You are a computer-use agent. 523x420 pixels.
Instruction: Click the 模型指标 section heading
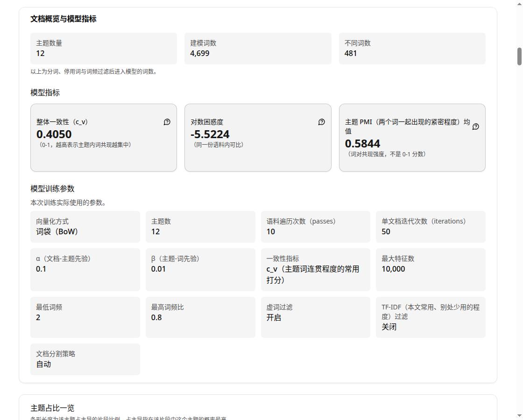(x=45, y=93)
